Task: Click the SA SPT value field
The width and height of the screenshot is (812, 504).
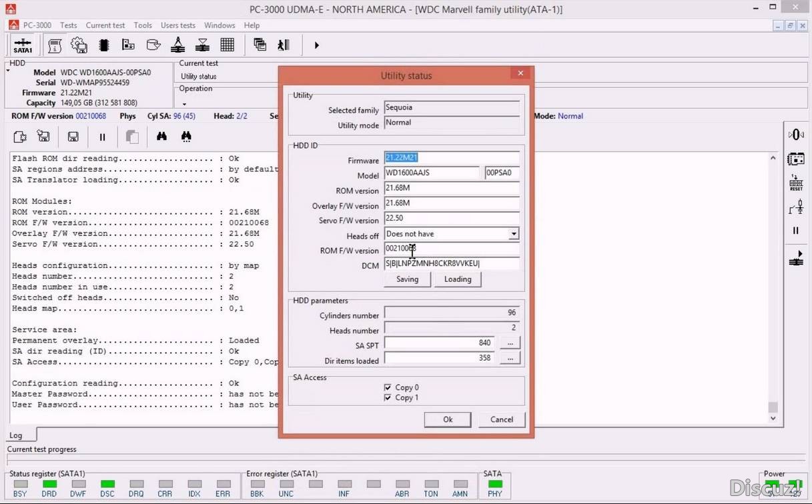Action: click(440, 343)
